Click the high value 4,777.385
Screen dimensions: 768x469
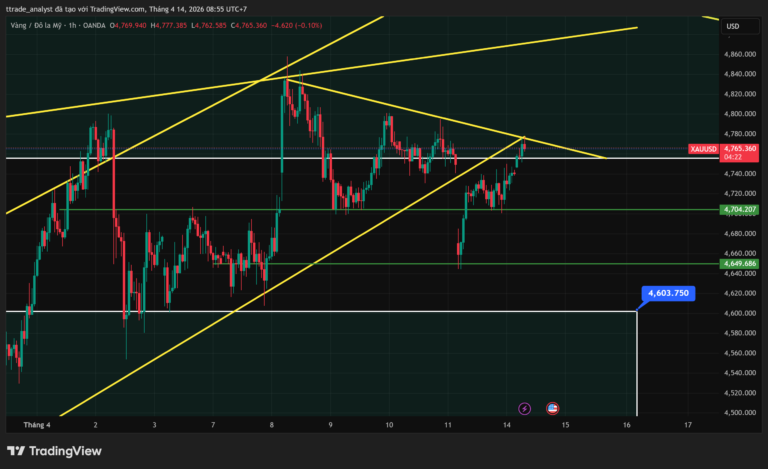pos(171,25)
